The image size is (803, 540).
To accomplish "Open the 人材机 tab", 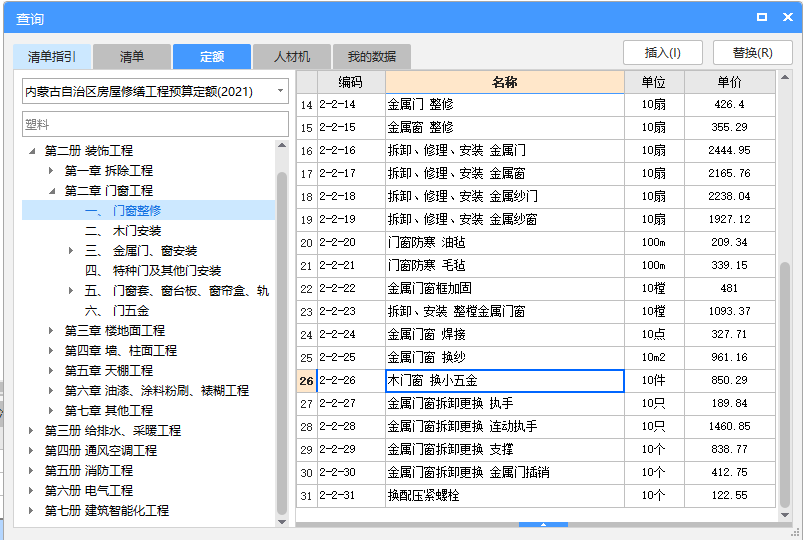I will [x=292, y=56].
